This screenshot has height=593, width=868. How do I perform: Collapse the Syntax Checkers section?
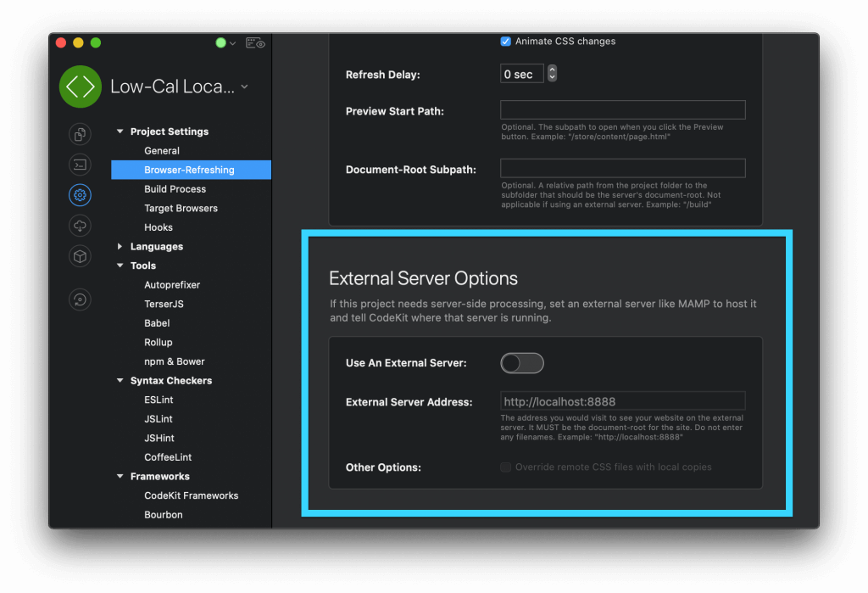coord(120,381)
